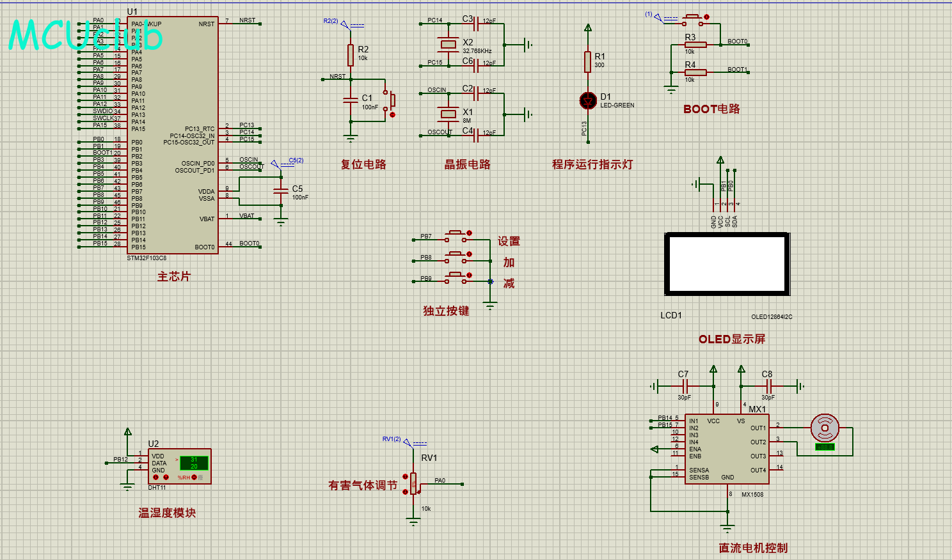Click the '晶振电路' label
This screenshot has height=560, width=952.
468,164
